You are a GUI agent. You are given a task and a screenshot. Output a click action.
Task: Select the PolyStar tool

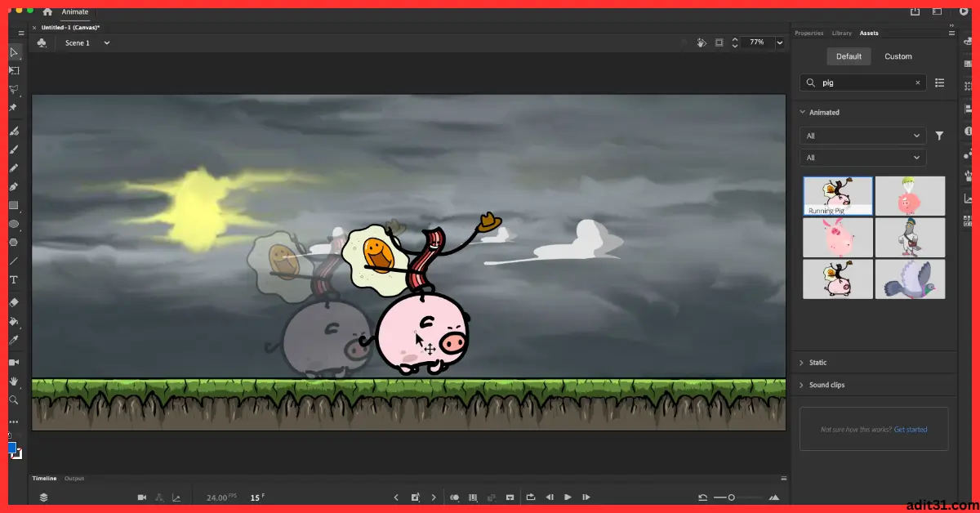[14, 243]
